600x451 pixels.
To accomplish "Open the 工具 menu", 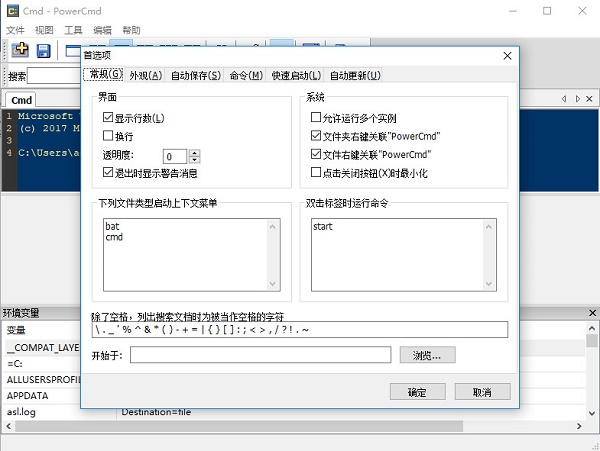I will (73, 30).
